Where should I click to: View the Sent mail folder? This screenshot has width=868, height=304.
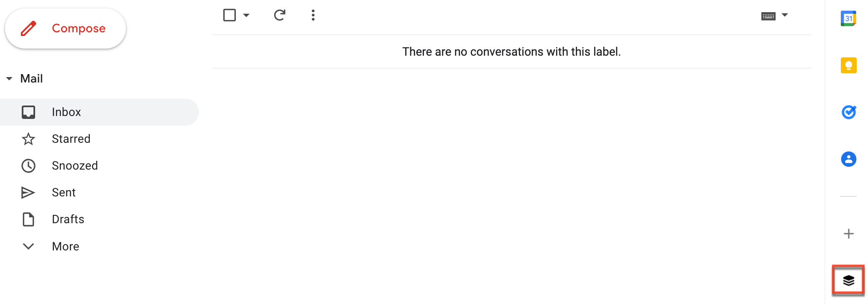[64, 192]
